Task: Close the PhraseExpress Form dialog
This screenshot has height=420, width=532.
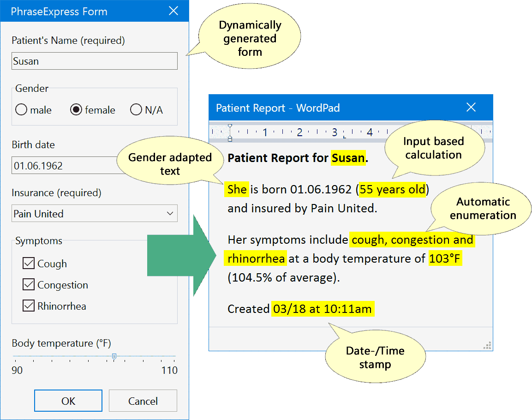Action: (x=173, y=11)
